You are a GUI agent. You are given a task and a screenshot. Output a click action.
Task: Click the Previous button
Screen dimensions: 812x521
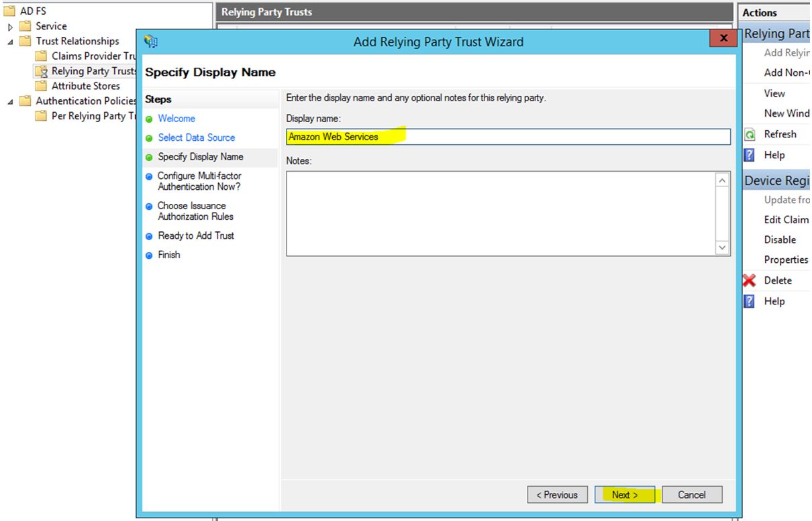(x=557, y=495)
